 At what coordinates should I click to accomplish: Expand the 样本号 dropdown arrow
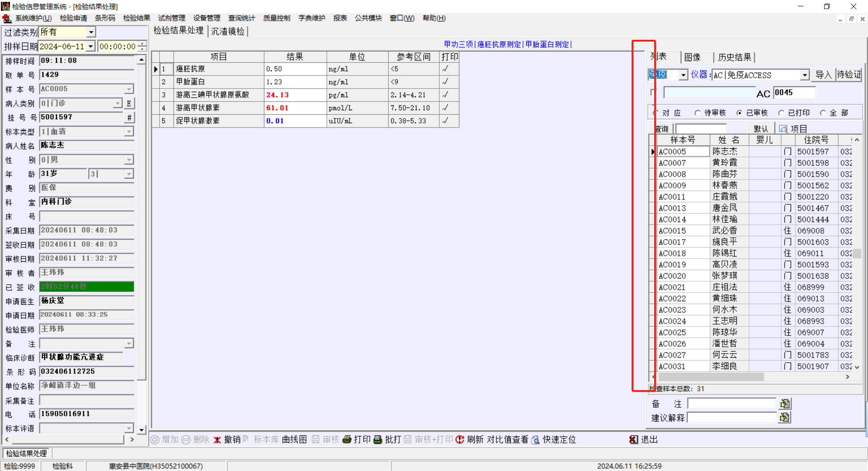tap(129, 89)
